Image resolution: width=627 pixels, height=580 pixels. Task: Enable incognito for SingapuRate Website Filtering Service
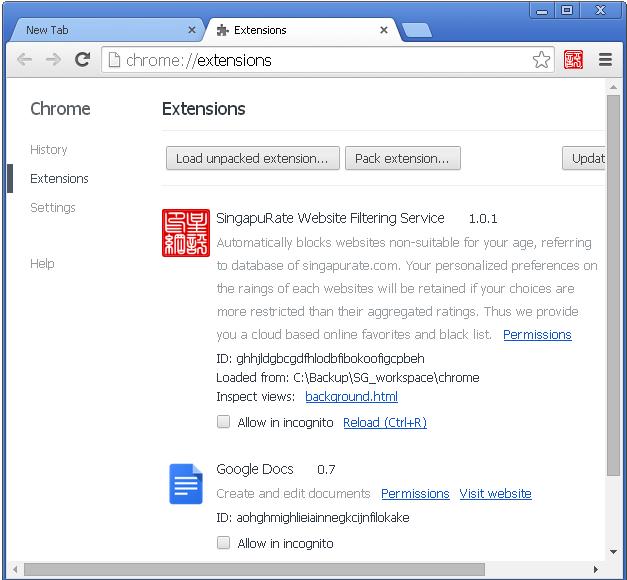tap(224, 422)
